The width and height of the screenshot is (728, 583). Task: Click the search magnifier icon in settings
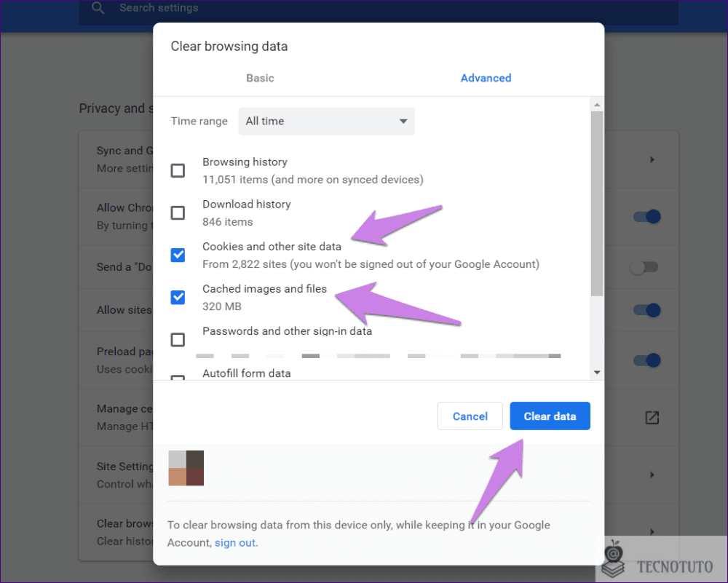click(x=98, y=8)
